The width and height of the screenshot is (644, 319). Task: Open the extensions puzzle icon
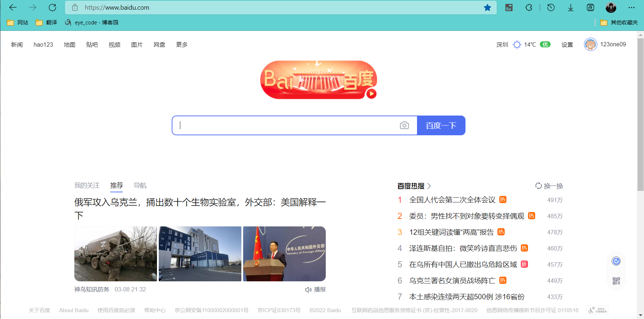point(529,8)
